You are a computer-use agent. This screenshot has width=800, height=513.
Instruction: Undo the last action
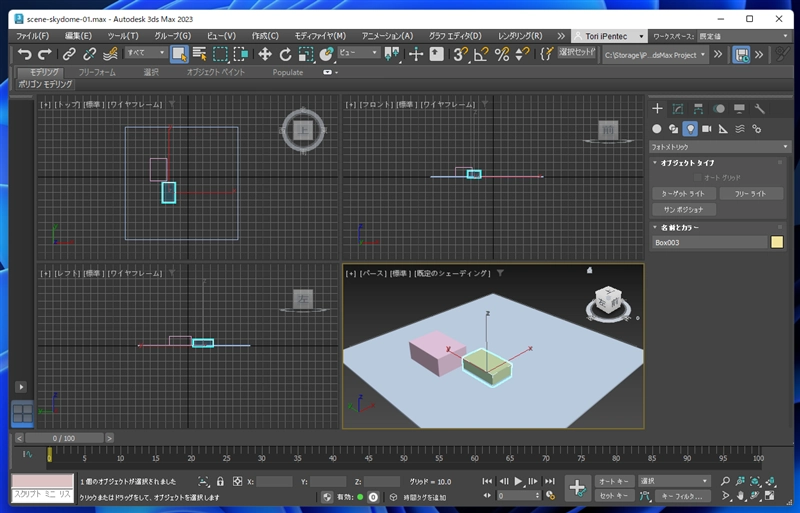[24, 54]
